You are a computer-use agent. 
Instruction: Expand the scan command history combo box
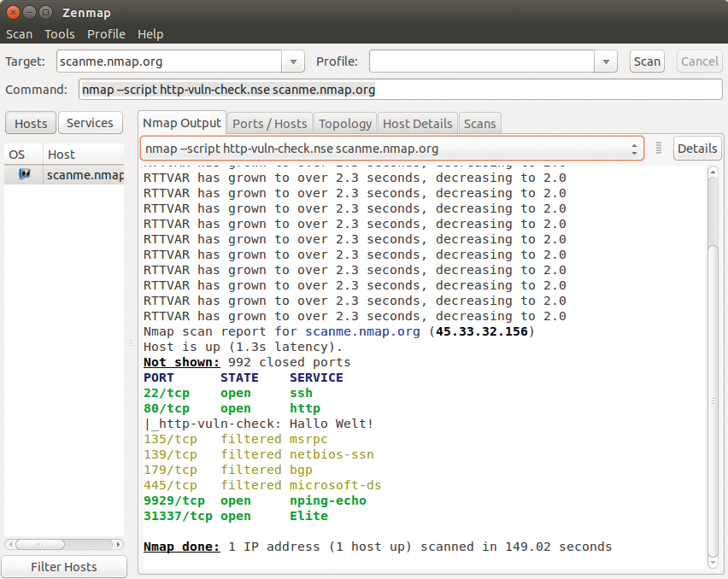click(x=636, y=147)
